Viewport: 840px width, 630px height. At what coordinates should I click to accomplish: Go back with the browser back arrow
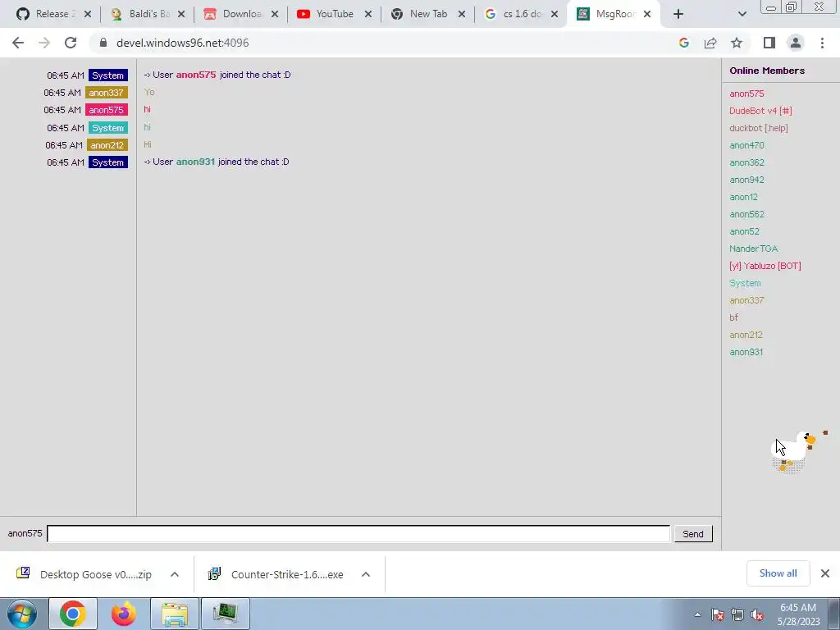pyautogui.click(x=18, y=43)
